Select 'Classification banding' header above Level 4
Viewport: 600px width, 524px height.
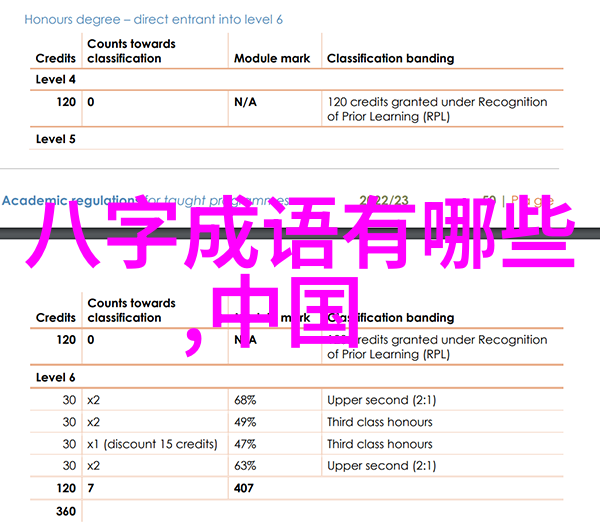390,58
